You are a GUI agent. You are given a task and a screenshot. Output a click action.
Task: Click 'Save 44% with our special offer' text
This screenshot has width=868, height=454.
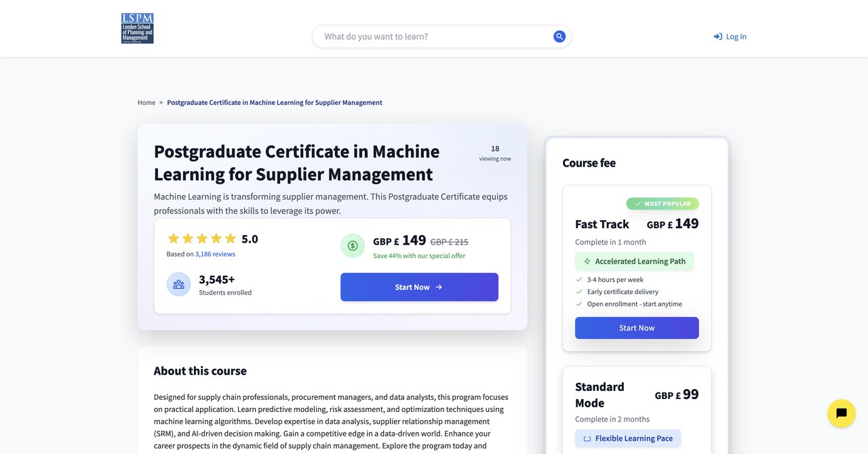pyautogui.click(x=419, y=255)
